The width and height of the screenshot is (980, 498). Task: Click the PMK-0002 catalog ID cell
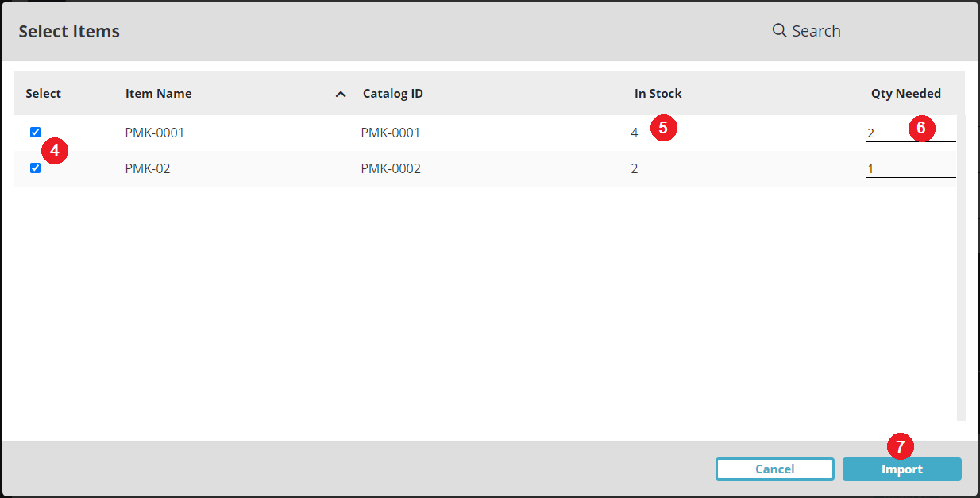[392, 168]
